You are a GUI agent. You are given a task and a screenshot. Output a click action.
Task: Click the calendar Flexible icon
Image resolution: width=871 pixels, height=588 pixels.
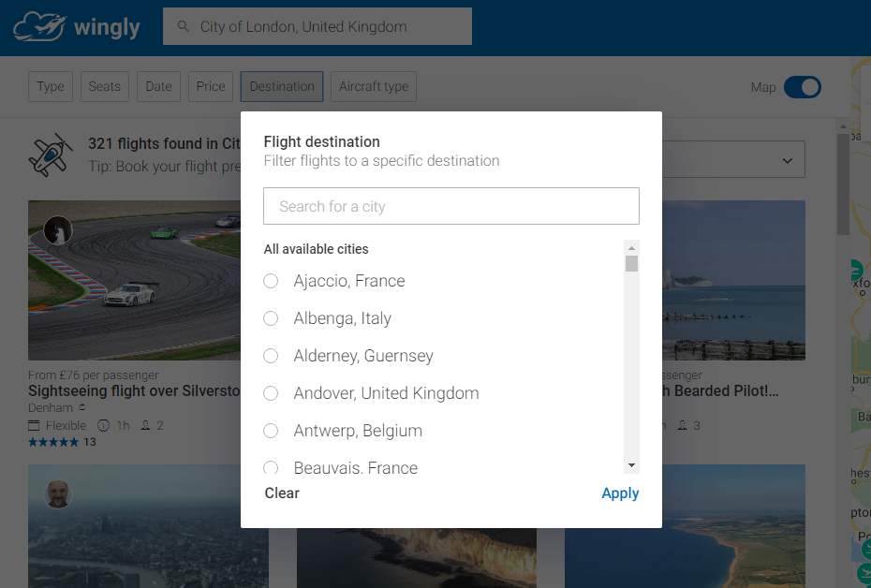(x=34, y=426)
